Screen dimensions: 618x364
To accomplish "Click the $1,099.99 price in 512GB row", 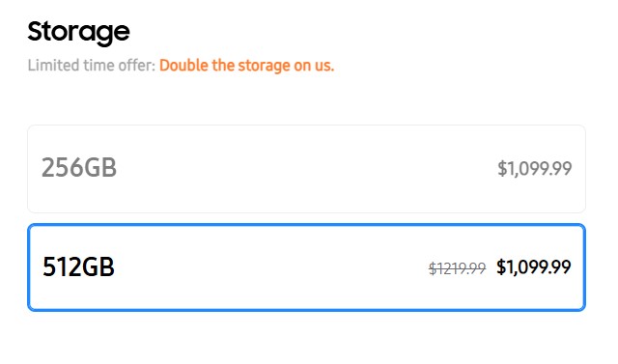I will [534, 267].
